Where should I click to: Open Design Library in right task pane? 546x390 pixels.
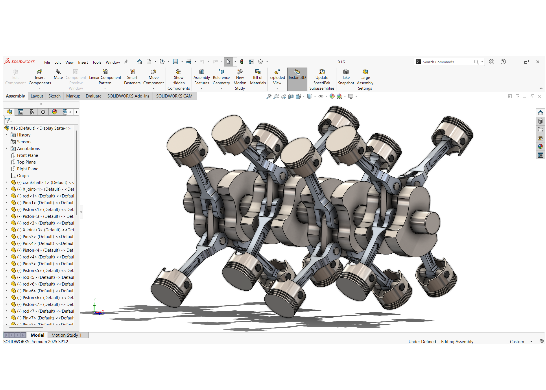[540, 121]
